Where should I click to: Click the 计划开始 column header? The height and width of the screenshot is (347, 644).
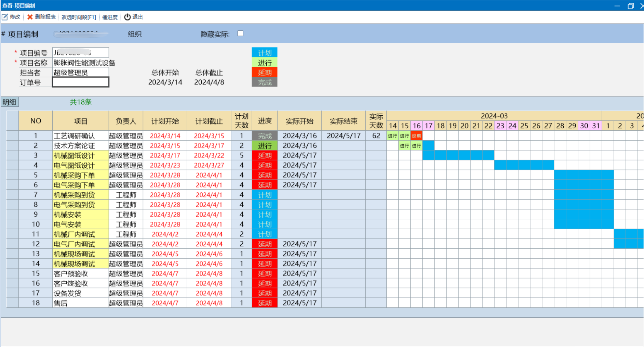click(x=165, y=121)
